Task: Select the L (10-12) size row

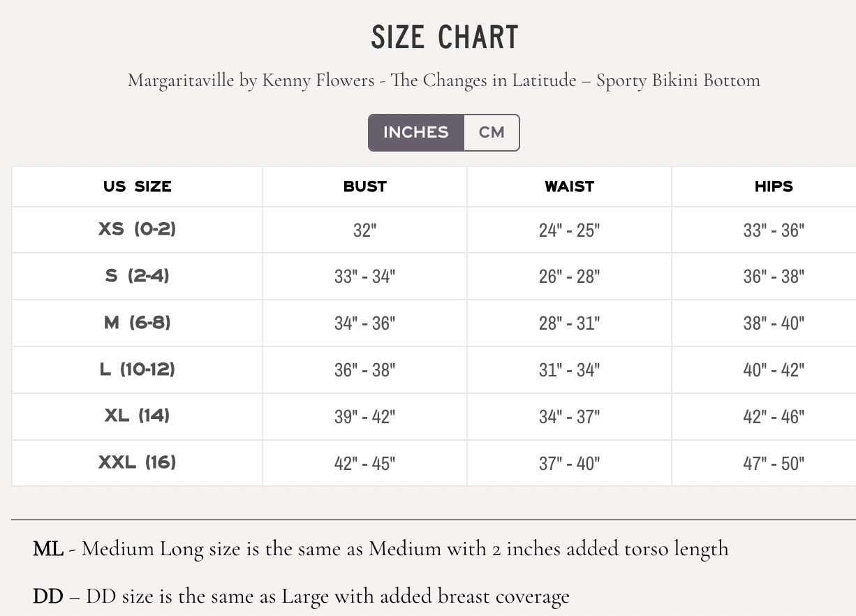Action: pos(137,369)
